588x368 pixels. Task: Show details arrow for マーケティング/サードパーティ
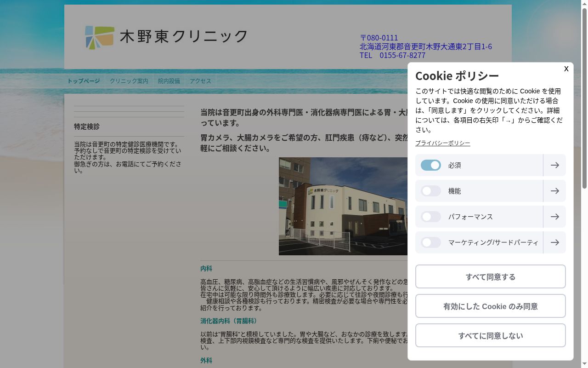(554, 242)
